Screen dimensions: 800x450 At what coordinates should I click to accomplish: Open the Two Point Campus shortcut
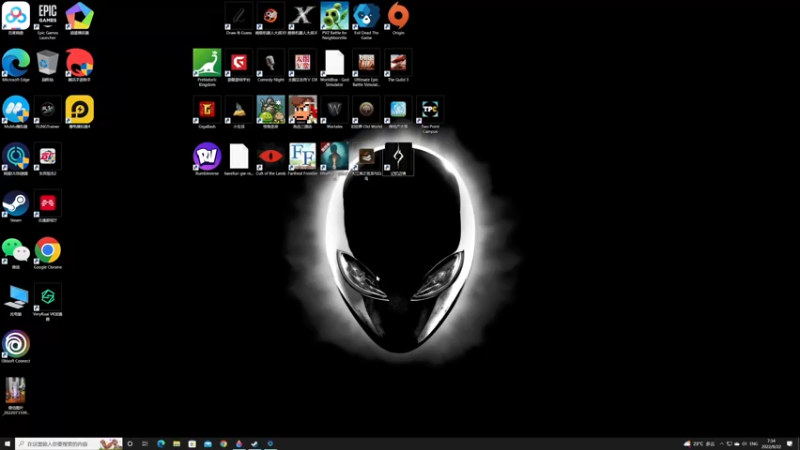tap(430, 114)
